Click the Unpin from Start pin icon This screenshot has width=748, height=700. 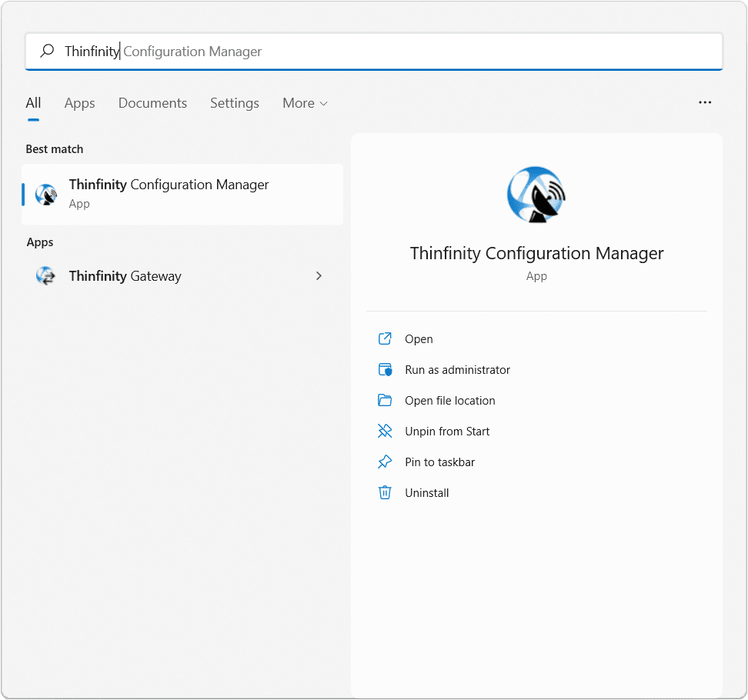(385, 431)
